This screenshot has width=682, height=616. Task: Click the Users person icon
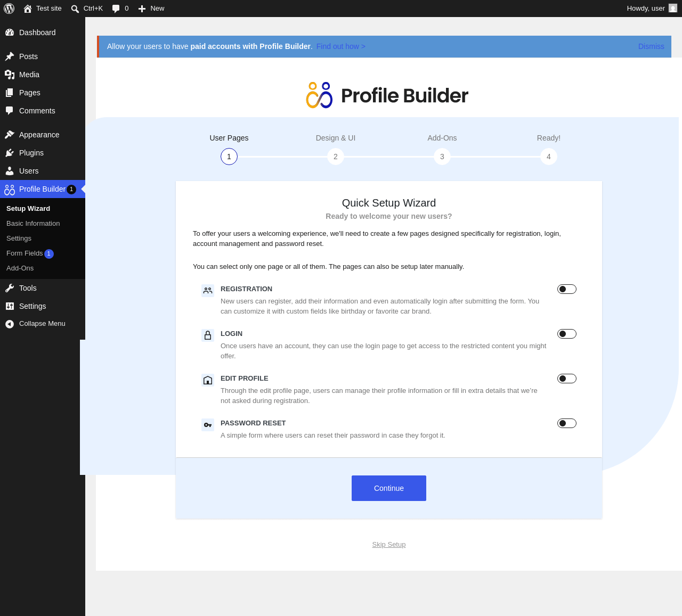10,171
